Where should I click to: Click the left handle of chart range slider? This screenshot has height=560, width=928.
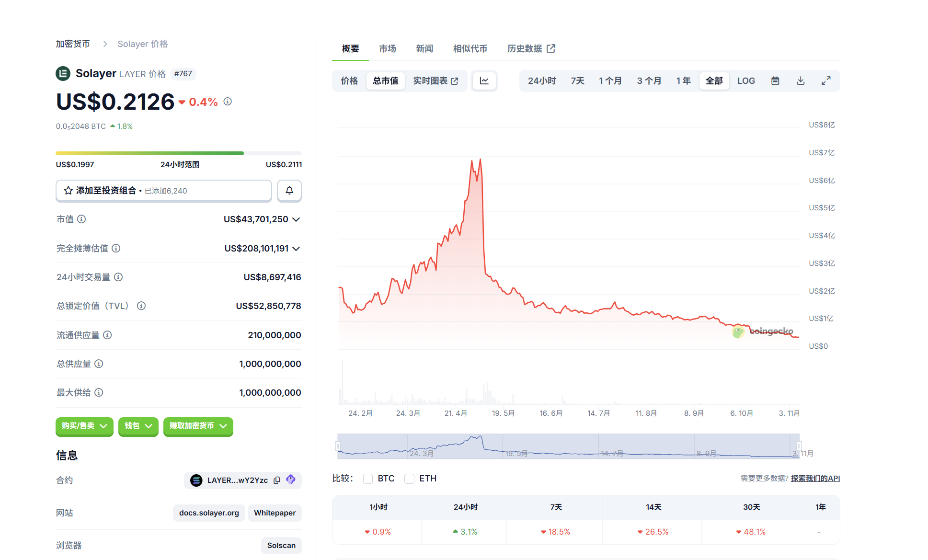[x=338, y=446]
